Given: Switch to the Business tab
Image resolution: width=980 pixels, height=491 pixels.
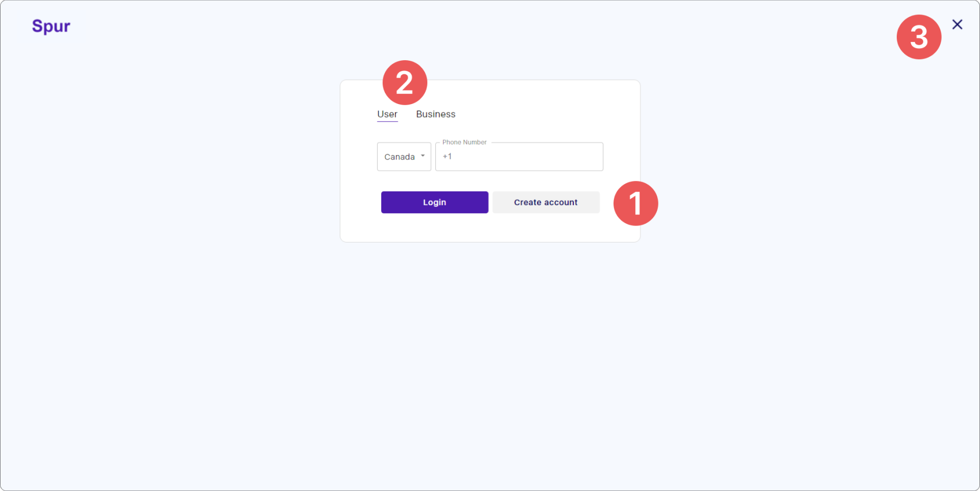Looking at the screenshot, I should pyautogui.click(x=435, y=114).
